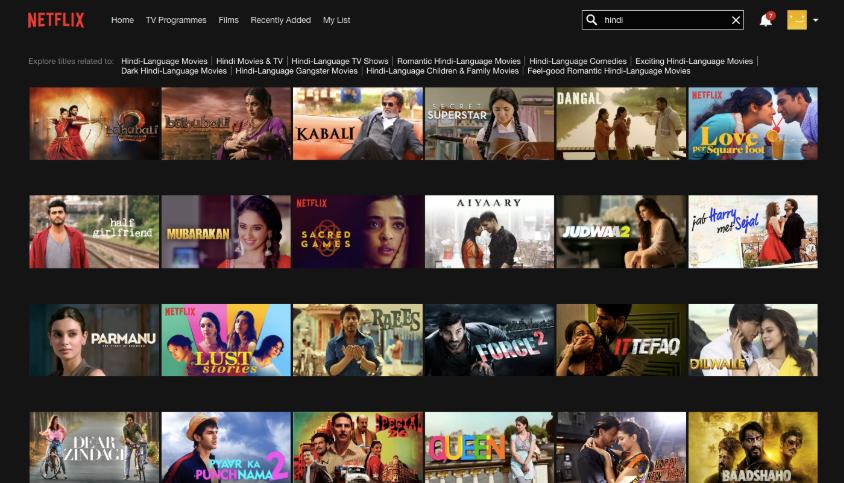Open the Secret Superstar thumbnail

(x=489, y=123)
